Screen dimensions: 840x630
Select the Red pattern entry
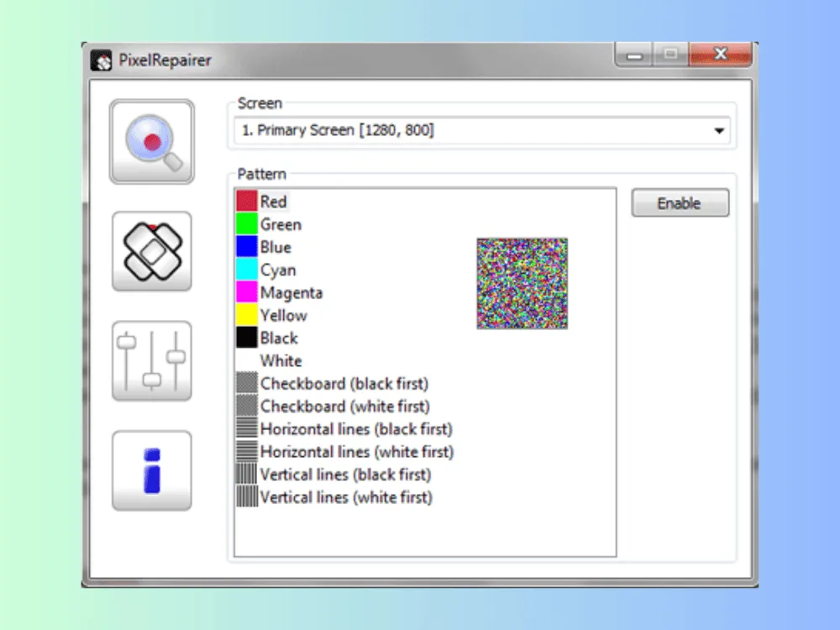274,202
